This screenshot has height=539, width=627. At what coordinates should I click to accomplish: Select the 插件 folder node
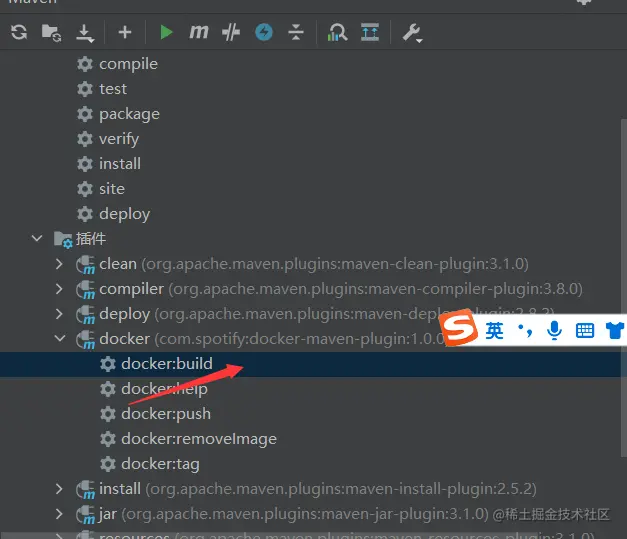91,239
